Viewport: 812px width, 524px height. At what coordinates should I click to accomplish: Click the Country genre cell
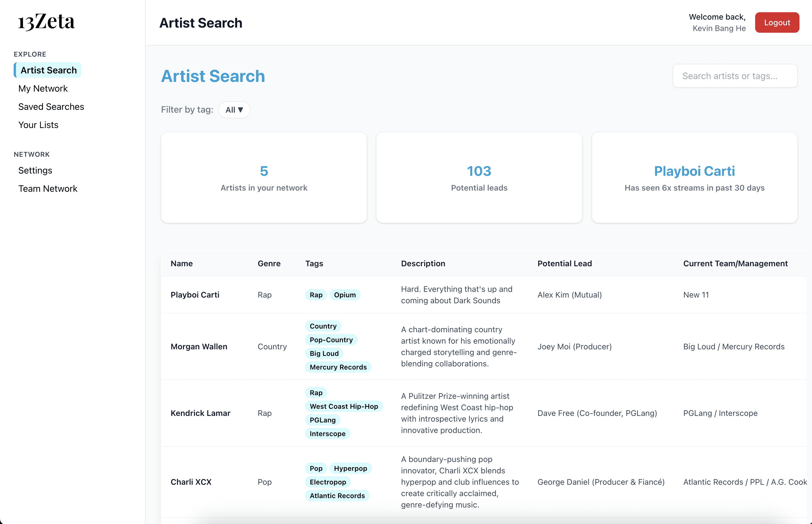point(272,346)
